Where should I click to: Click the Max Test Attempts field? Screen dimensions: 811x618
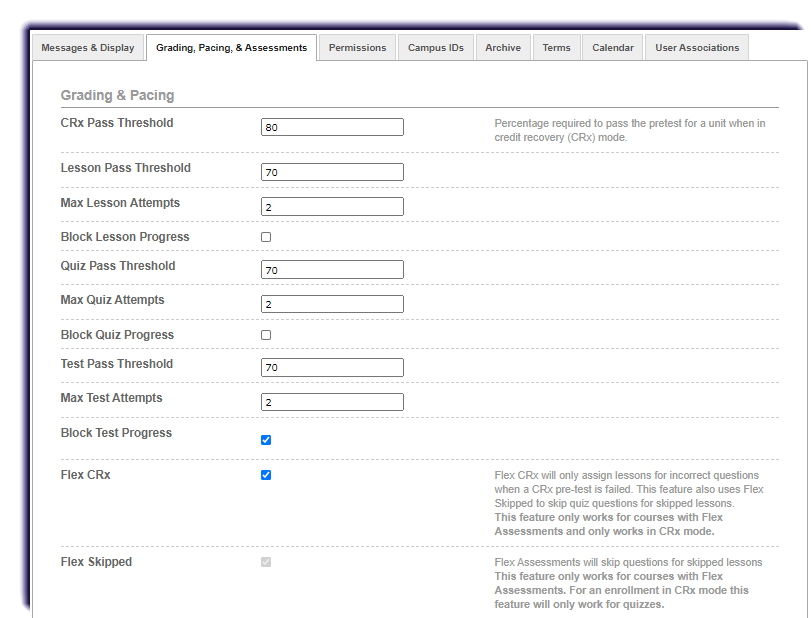pyautogui.click(x=332, y=401)
